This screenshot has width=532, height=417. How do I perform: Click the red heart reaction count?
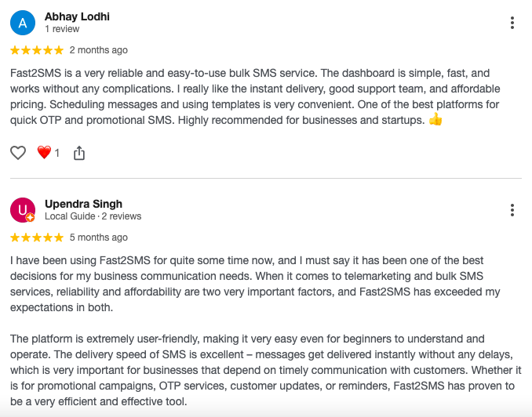(48, 153)
